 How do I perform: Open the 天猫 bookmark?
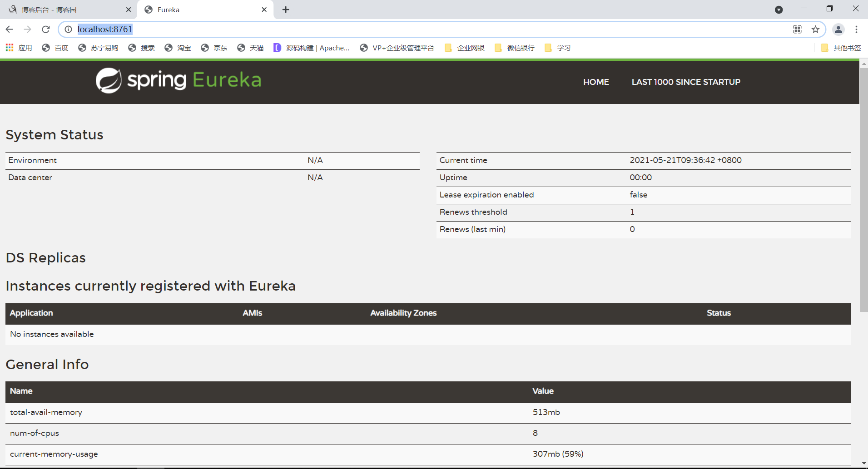tap(250, 48)
